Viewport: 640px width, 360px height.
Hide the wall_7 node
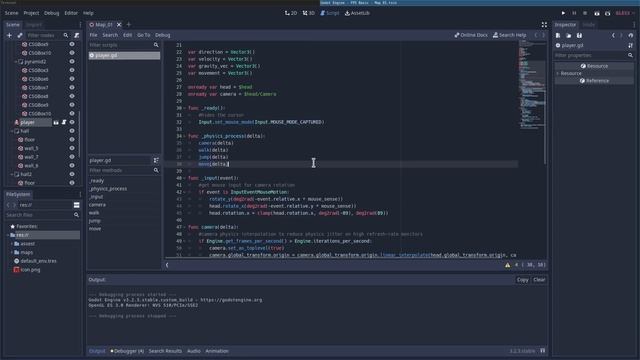point(72,157)
